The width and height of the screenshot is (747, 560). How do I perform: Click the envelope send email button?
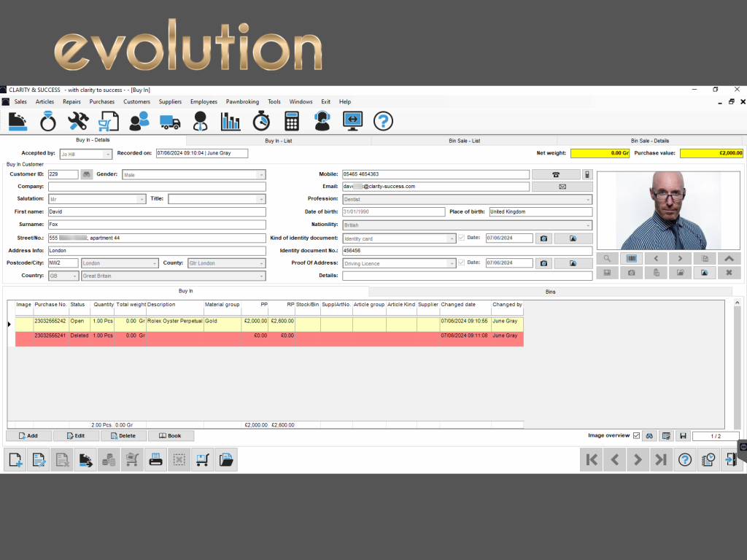tap(562, 187)
